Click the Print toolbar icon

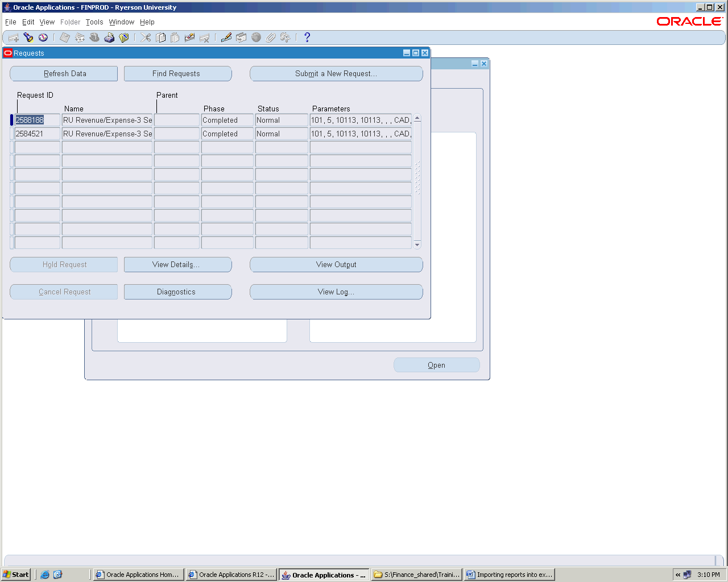pos(109,38)
